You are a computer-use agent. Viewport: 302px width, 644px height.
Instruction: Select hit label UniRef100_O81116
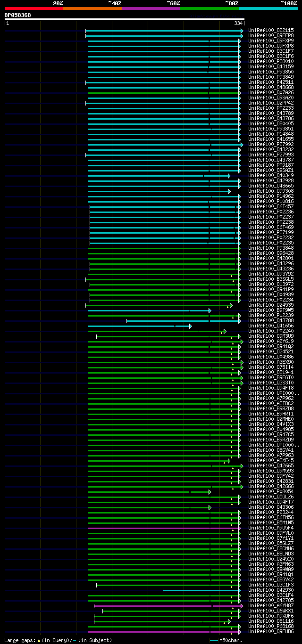(x=271, y=621)
